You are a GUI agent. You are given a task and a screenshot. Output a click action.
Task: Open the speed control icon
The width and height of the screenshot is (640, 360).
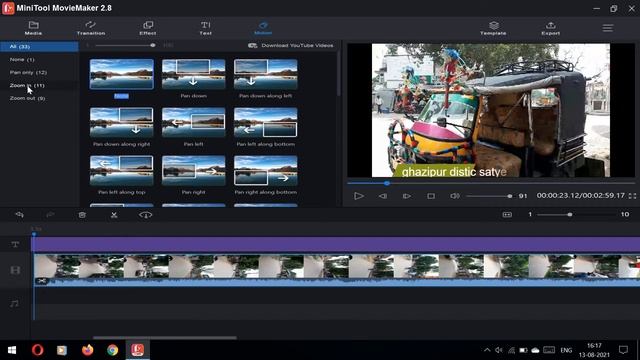click(x=146, y=215)
